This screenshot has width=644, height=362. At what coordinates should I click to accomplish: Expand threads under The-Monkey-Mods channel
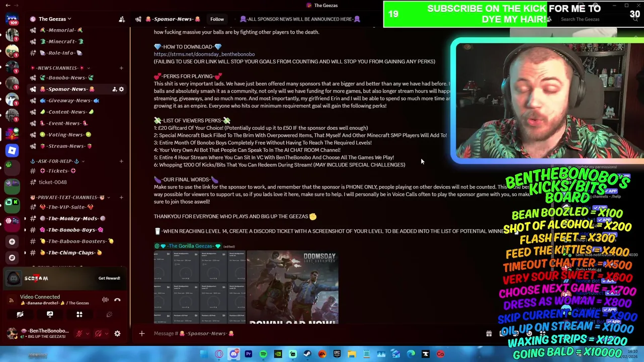tap(25, 218)
